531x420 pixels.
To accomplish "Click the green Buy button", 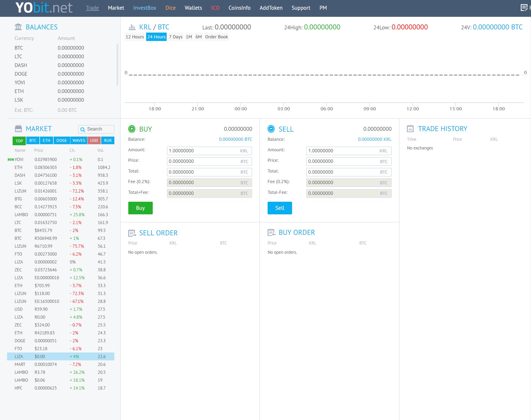I will pyautogui.click(x=140, y=208).
